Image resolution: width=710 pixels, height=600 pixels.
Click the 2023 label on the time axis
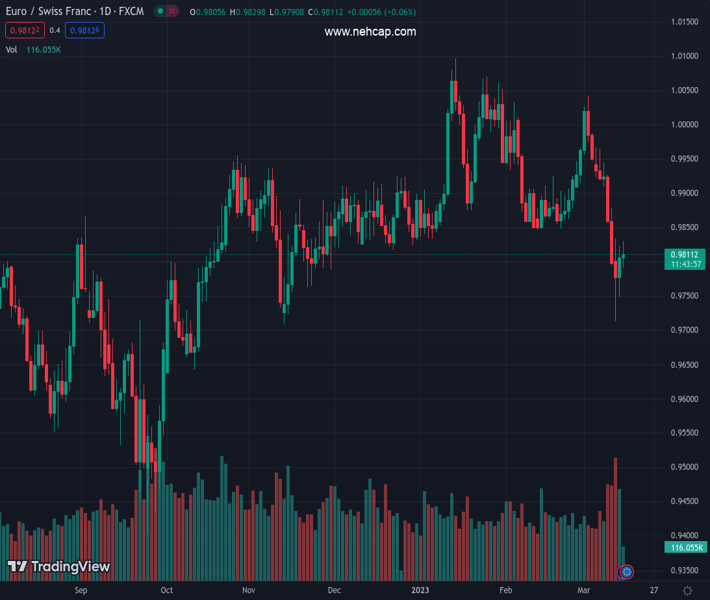tap(421, 591)
